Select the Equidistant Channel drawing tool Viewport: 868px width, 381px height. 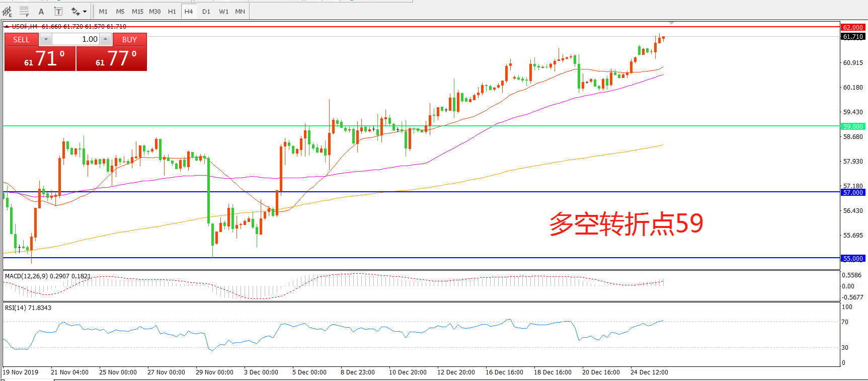(7, 11)
